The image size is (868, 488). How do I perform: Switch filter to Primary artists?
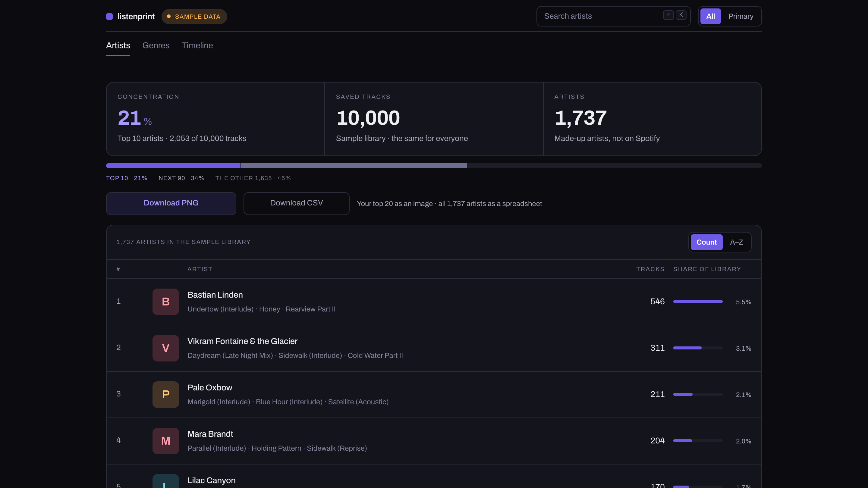click(741, 16)
